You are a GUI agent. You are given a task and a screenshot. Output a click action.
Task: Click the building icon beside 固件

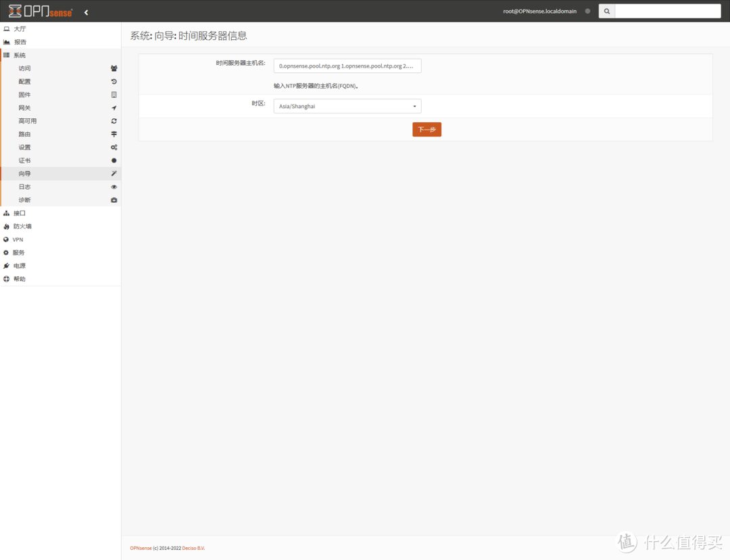click(114, 95)
